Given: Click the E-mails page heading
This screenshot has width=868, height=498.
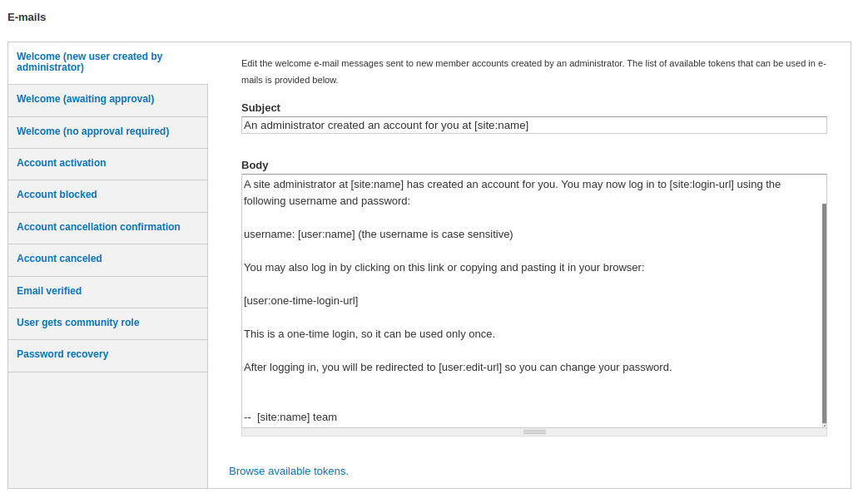Looking at the screenshot, I should [27, 17].
